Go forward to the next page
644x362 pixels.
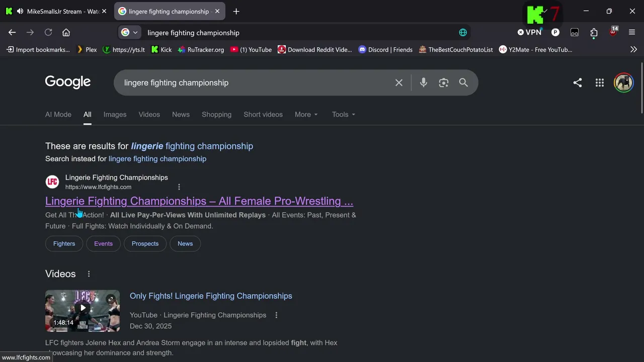[x=30, y=32]
